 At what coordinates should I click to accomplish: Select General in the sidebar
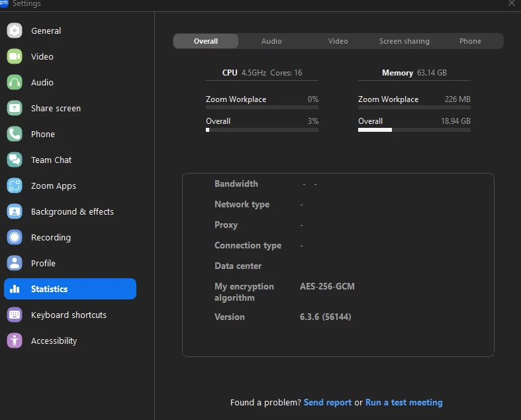pos(46,31)
